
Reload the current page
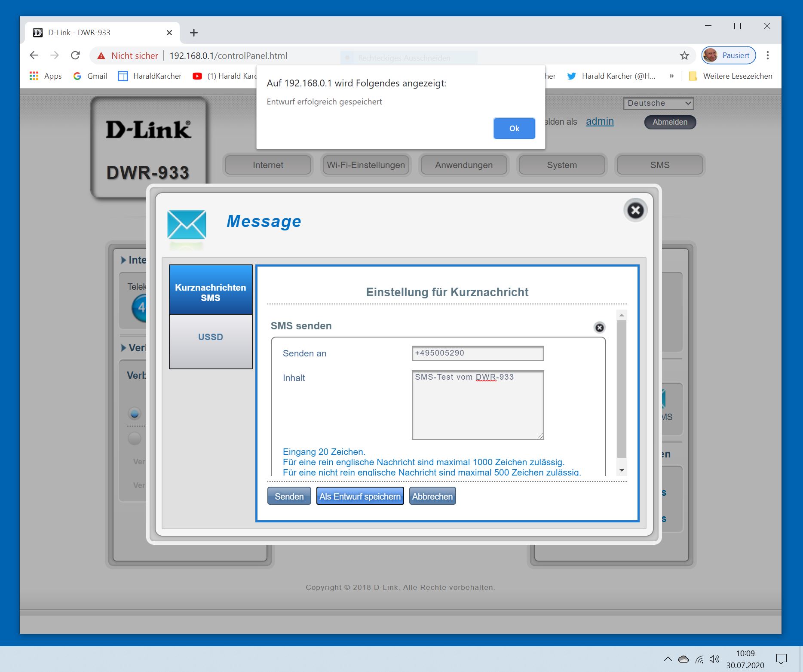pyautogui.click(x=75, y=55)
